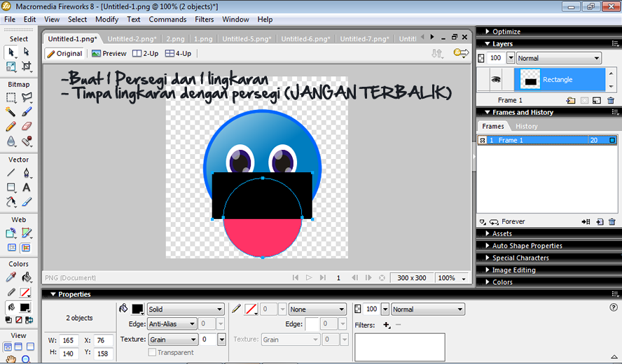
Task: Choose the Scale tool
Action: coord(11,66)
